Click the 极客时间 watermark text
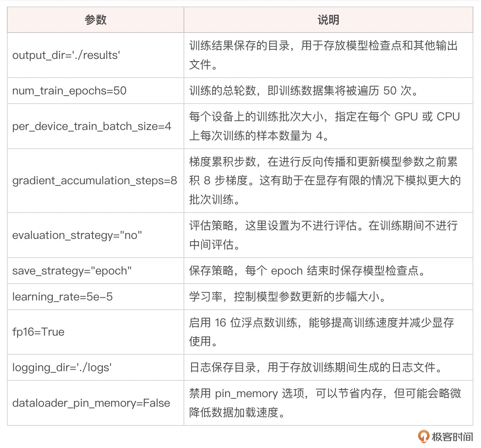481x448 pixels. (x=452, y=437)
